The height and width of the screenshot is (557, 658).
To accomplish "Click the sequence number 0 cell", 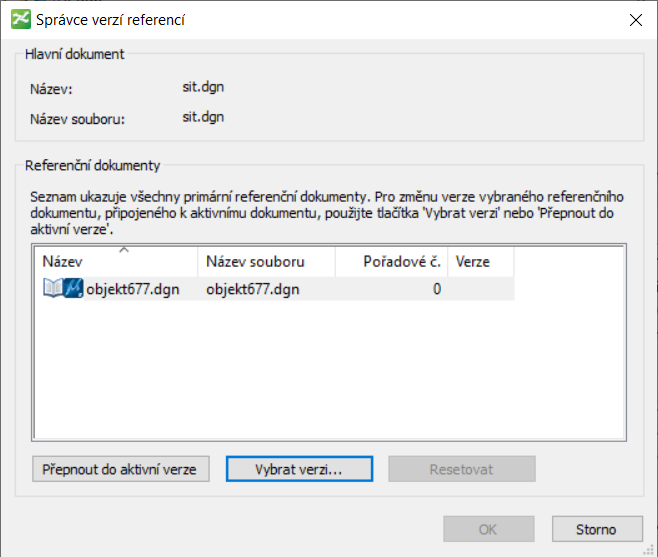I will tap(436, 290).
